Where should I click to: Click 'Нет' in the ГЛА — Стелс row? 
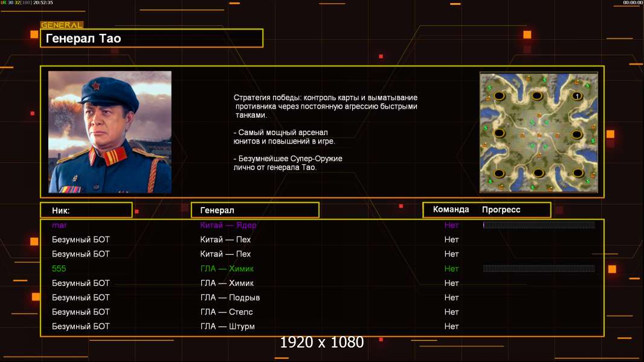pos(451,311)
